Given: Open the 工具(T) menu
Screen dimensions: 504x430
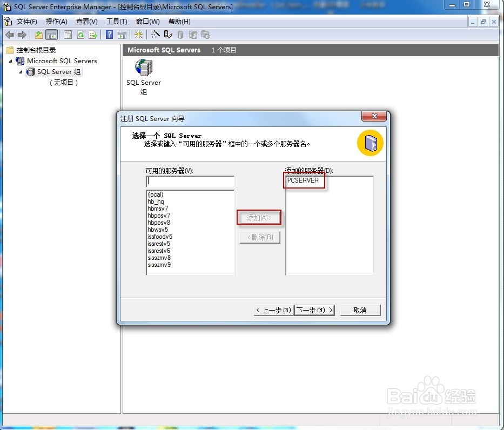Looking at the screenshot, I should point(117,22).
